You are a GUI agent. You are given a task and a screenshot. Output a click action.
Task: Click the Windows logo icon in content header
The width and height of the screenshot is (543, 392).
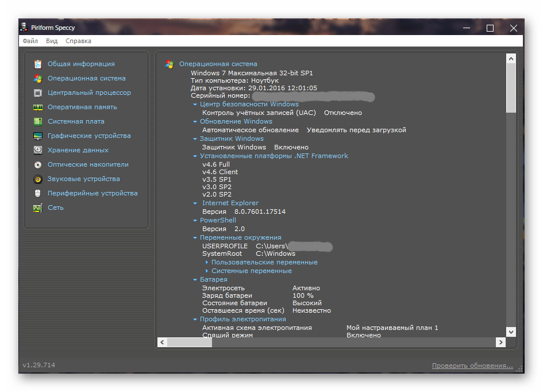(170, 64)
